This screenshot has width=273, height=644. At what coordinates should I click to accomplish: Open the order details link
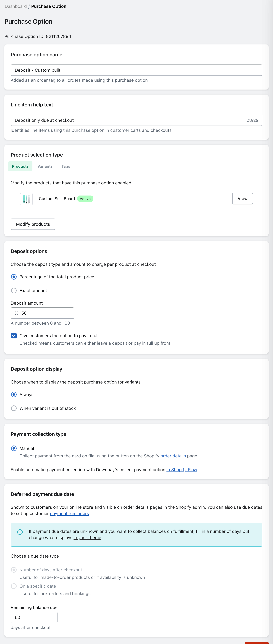point(173,456)
